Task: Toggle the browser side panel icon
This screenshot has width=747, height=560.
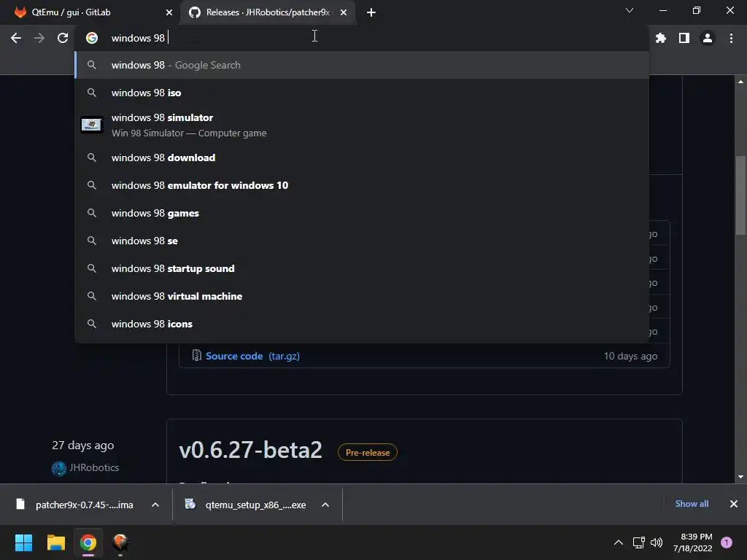Action: pos(684,38)
